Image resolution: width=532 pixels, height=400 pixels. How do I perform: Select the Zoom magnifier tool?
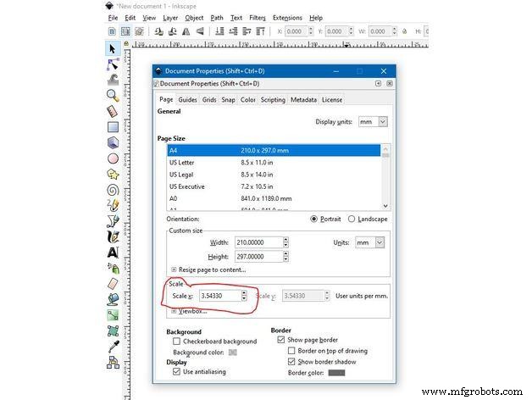[x=113, y=96]
